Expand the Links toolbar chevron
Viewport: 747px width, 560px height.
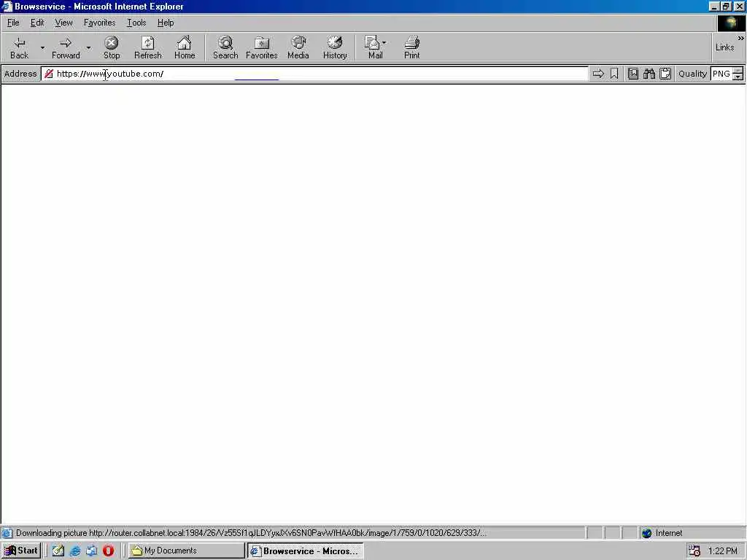click(741, 38)
